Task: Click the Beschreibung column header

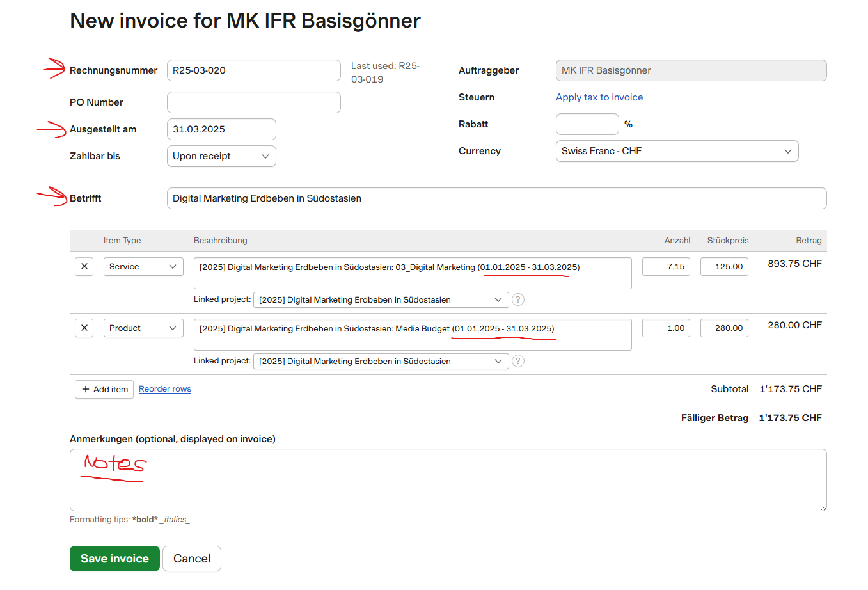Action: 220,241
